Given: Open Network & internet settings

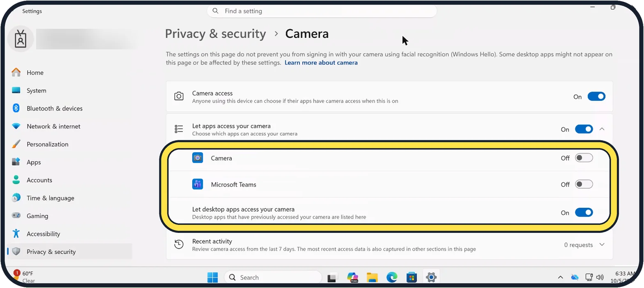Looking at the screenshot, I should pos(70,126).
